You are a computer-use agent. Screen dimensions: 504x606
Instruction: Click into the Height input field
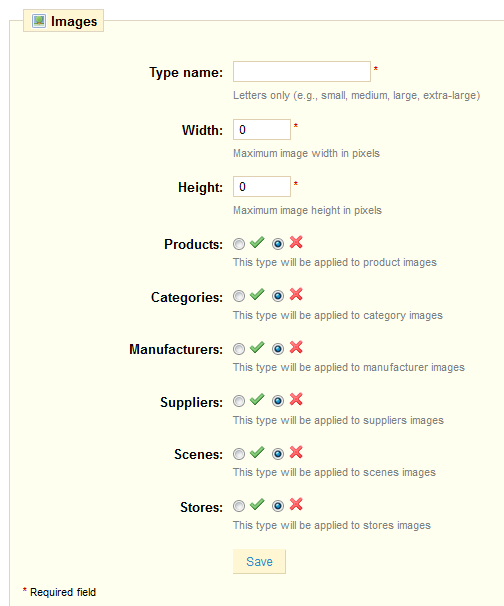pyautogui.click(x=262, y=187)
